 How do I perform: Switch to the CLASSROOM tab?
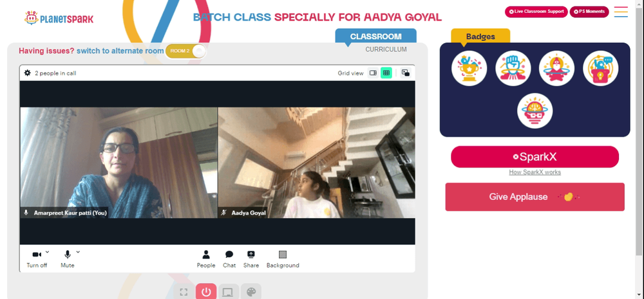pyautogui.click(x=376, y=36)
